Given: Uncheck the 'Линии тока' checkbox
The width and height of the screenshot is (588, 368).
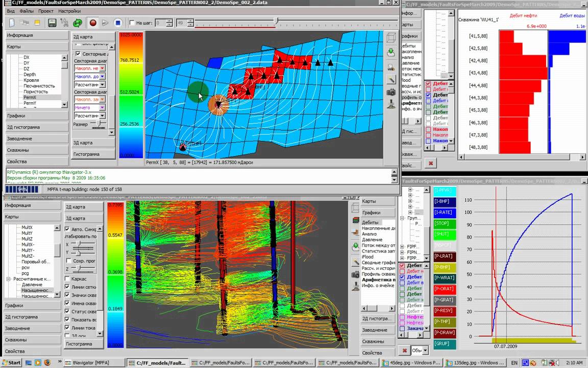Looking at the screenshot, I should pos(67,328).
